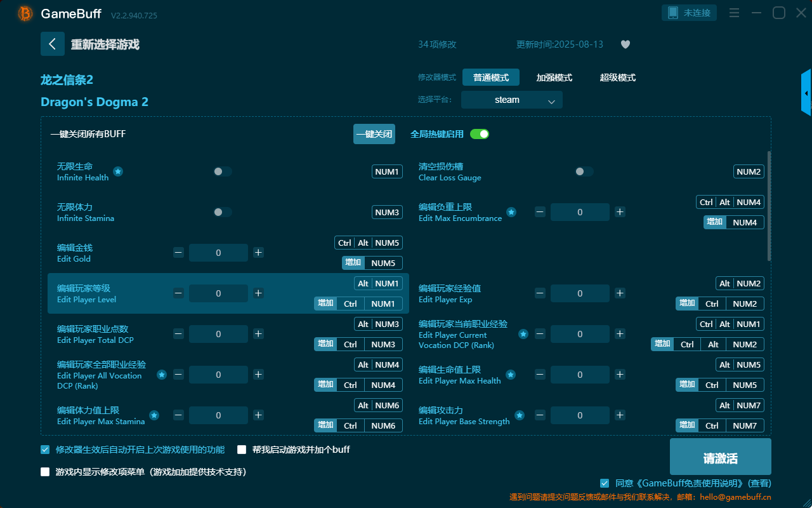Click the Edit Player Total DCP value field
The image size is (812, 508).
(218, 334)
